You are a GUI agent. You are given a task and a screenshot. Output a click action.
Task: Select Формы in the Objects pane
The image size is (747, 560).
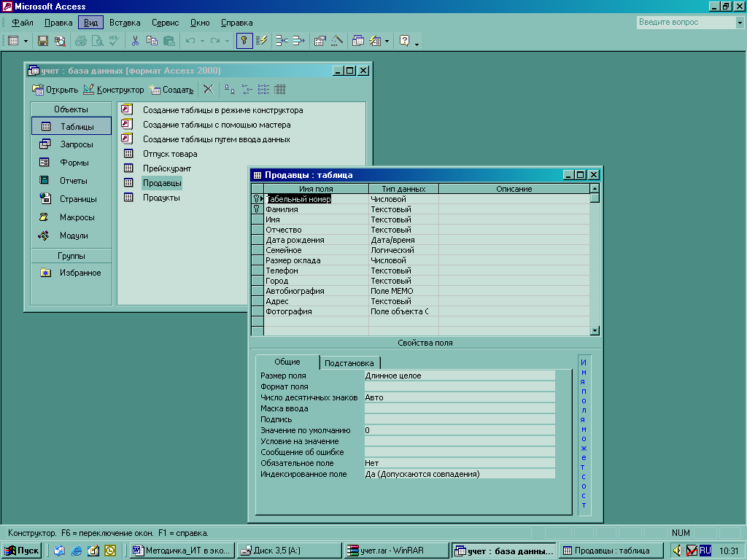click(71, 163)
